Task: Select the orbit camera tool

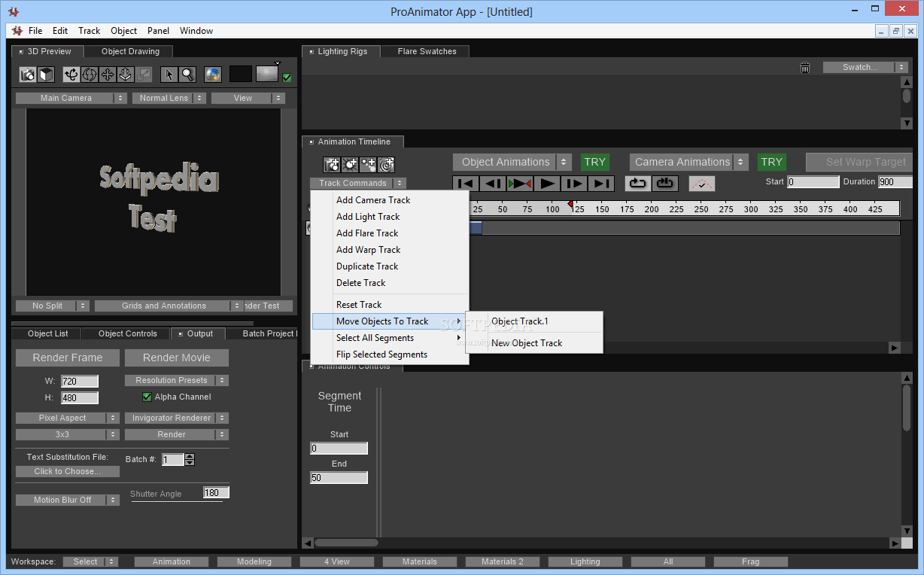Action: pyautogui.click(x=71, y=75)
